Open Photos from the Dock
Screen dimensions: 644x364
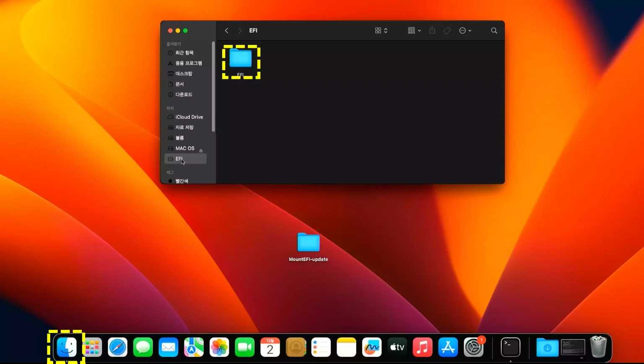219,347
